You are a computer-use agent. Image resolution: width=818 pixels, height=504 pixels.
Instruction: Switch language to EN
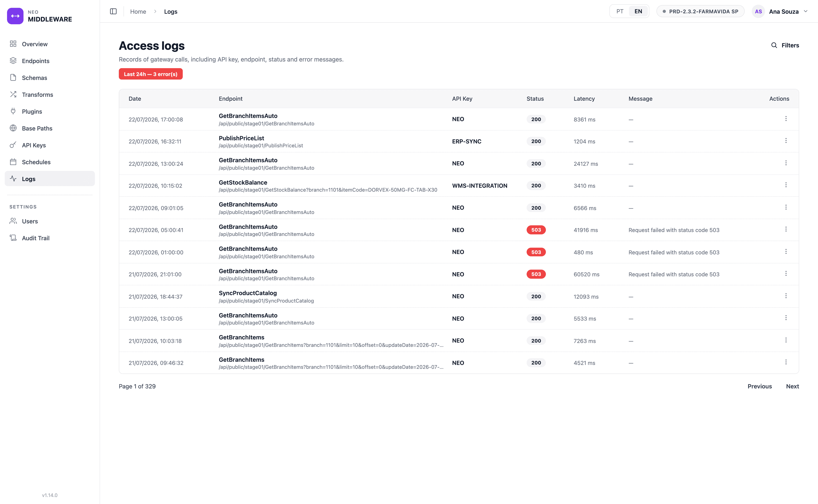click(x=638, y=11)
